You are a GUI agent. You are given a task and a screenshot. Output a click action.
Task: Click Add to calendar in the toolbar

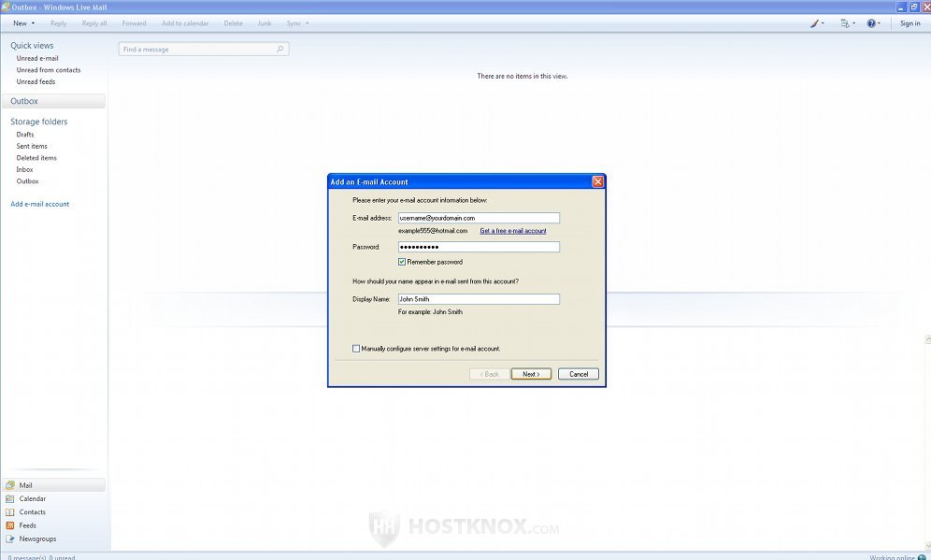[185, 23]
